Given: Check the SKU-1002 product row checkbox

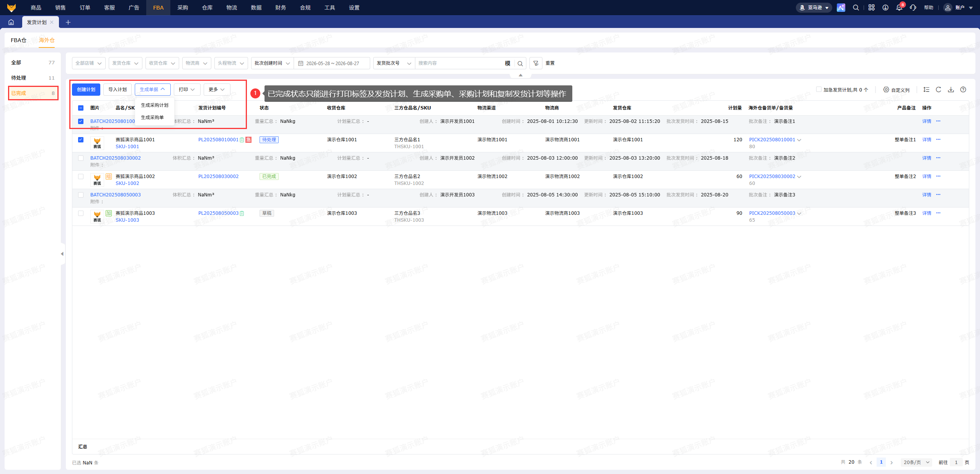Looking at the screenshot, I should click(81, 177).
